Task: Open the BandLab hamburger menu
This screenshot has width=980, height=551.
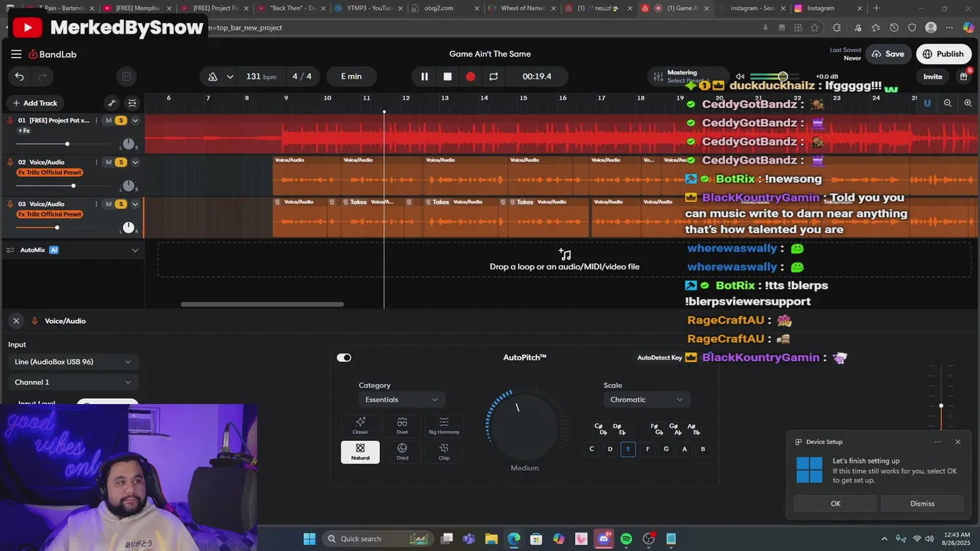Action: (16, 54)
